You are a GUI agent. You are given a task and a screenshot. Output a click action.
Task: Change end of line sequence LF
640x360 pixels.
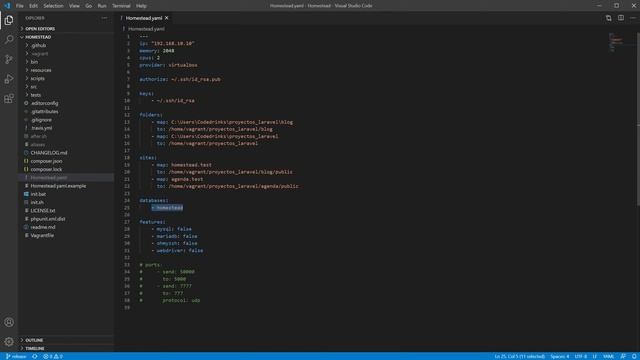click(x=595, y=356)
